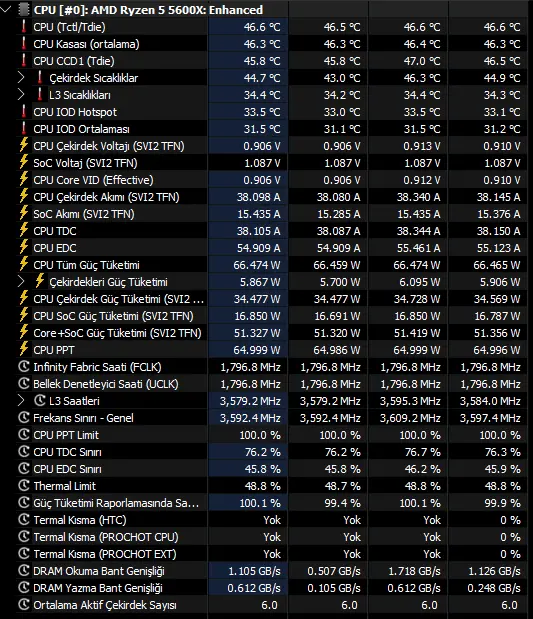
Task: Expand the L3 Sıcaklıkları row
Action: coord(21,95)
